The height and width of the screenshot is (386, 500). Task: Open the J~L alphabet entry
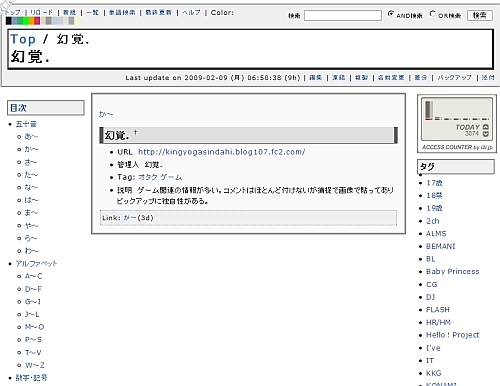point(32,314)
